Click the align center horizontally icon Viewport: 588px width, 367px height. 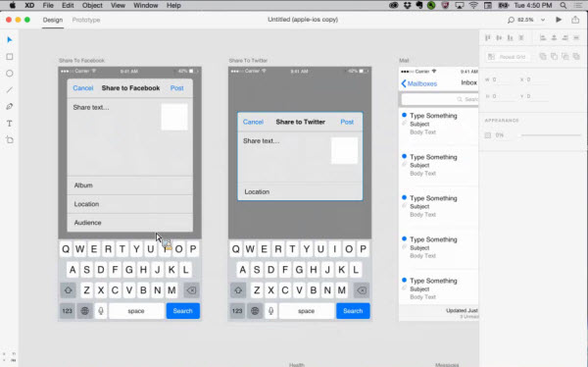(554, 37)
